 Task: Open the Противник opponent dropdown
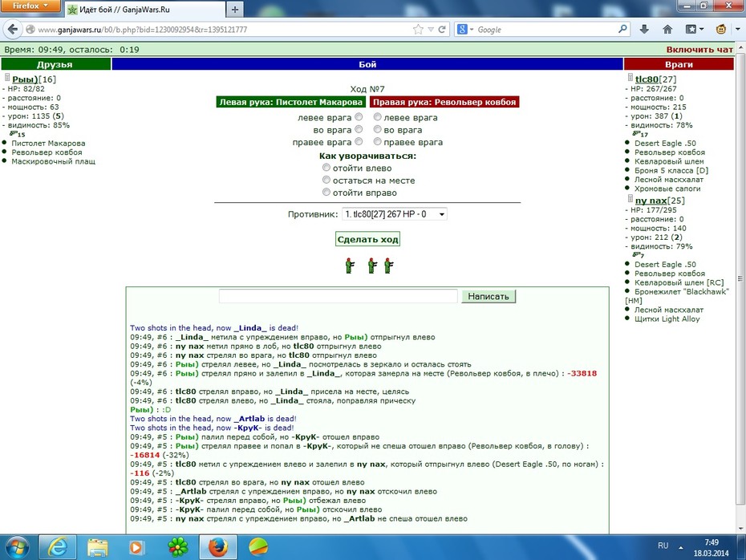[395, 214]
